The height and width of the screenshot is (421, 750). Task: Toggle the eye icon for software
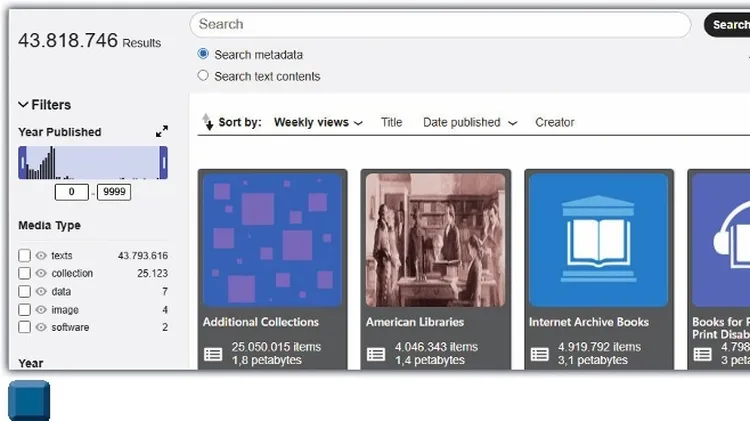click(x=41, y=327)
